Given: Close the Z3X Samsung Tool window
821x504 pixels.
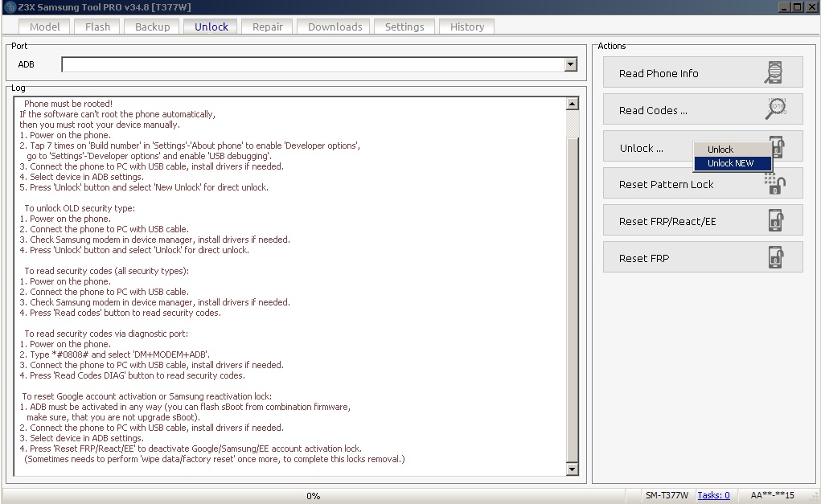Looking at the screenshot, I should click(x=811, y=6).
